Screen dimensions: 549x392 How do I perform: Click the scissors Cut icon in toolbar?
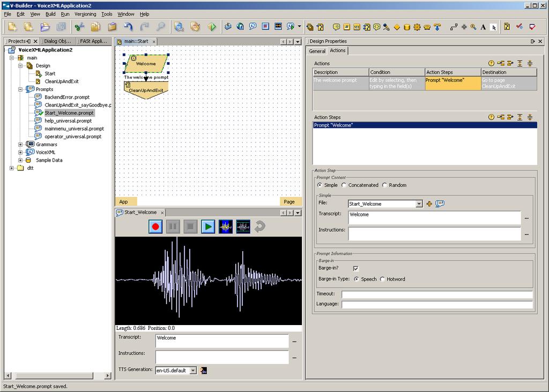[x=79, y=27]
